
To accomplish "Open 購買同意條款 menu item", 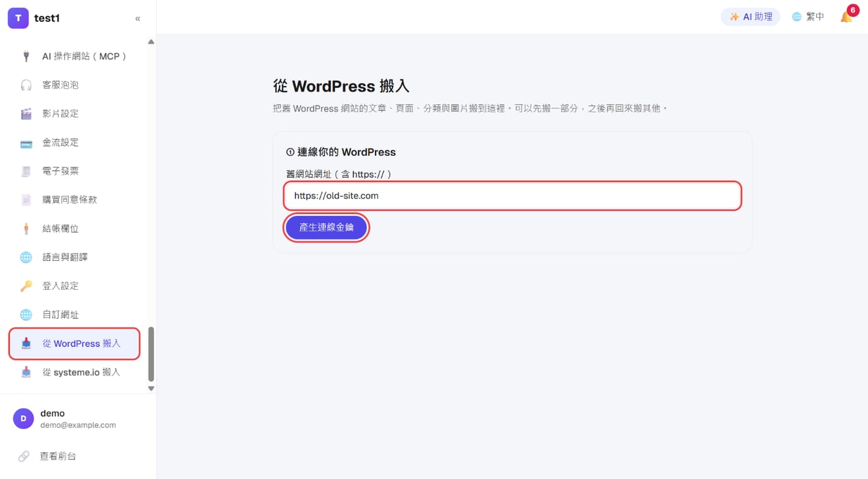I will click(x=74, y=200).
